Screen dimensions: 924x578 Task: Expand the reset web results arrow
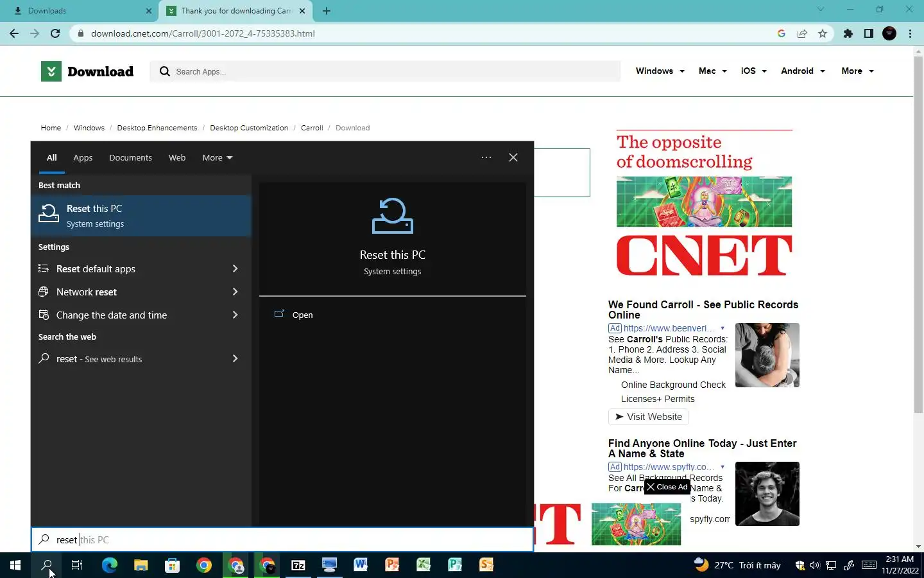point(235,358)
